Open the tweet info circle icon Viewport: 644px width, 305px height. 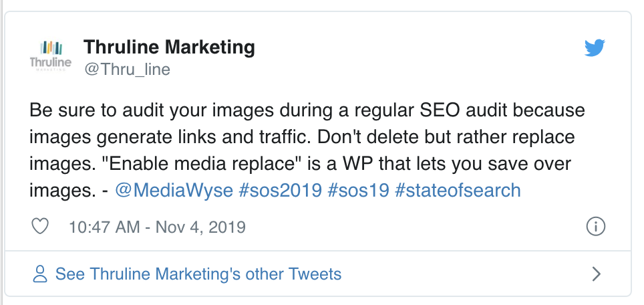(595, 227)
